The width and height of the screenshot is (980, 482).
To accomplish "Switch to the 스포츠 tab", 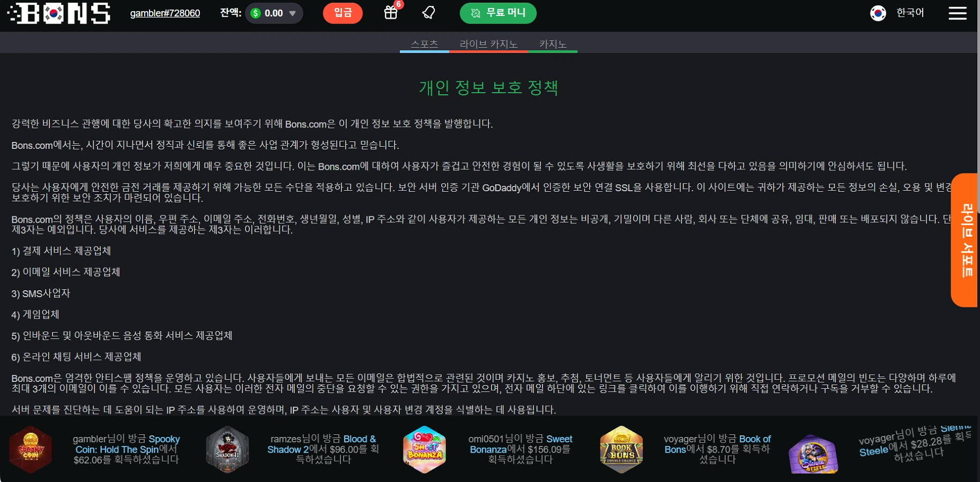I will pos(425,44).
